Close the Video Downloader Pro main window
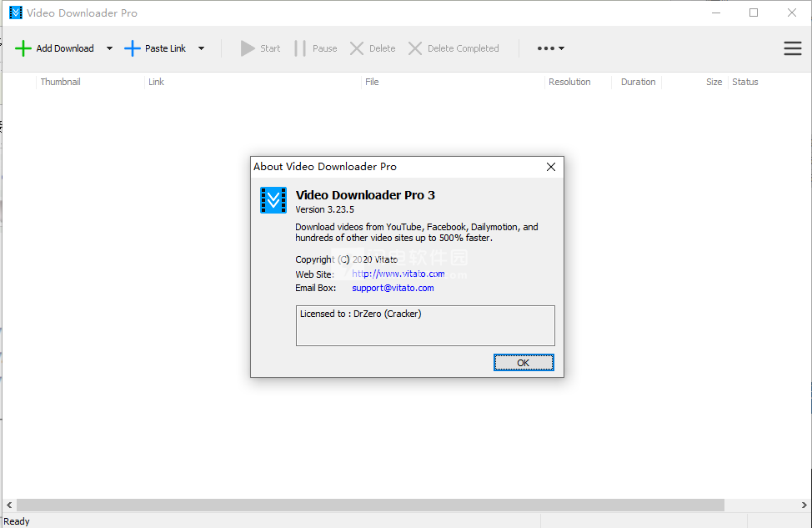This screenshot has width=812, height=528. point(792,13)
